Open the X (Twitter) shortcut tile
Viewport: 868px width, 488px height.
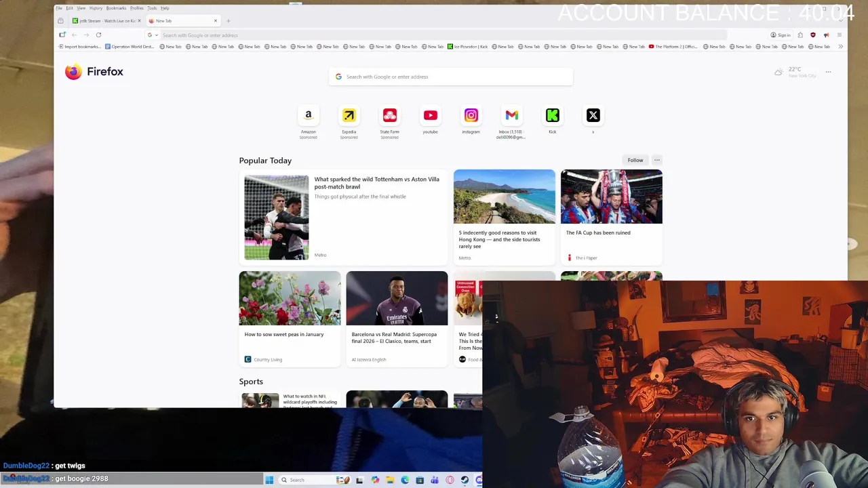[593, 116]
